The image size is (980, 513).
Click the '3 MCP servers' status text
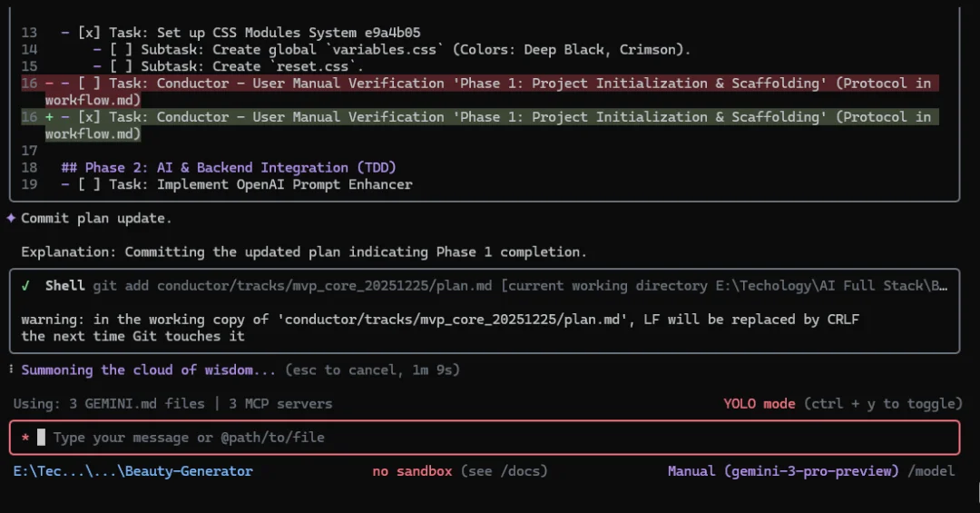pyautogui.click(x=280, y=403)
